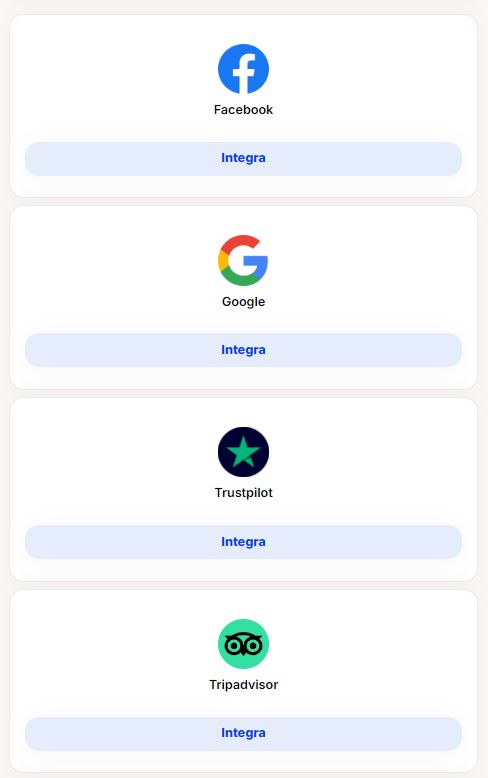This screenshot has height=778, width=488.
Task: Click the white f inside Facebook logo
Action: 244,74
